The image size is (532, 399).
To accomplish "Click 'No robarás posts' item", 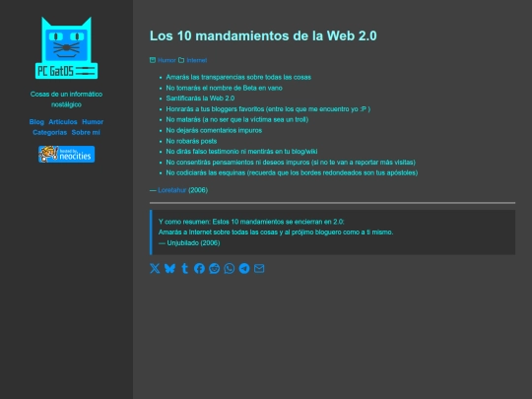I will (x=191, y=141).
